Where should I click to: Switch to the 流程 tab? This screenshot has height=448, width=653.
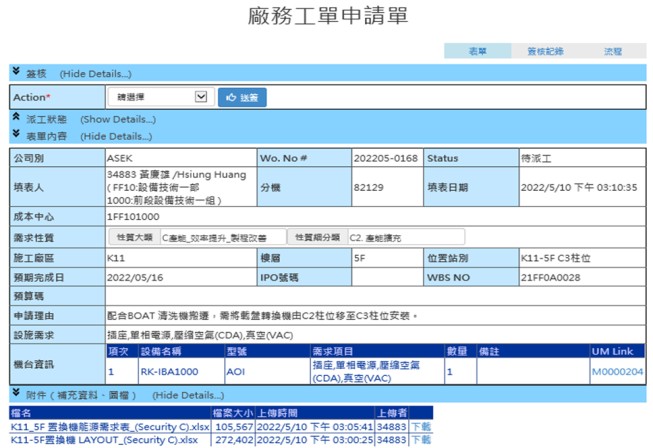point(612,51)
